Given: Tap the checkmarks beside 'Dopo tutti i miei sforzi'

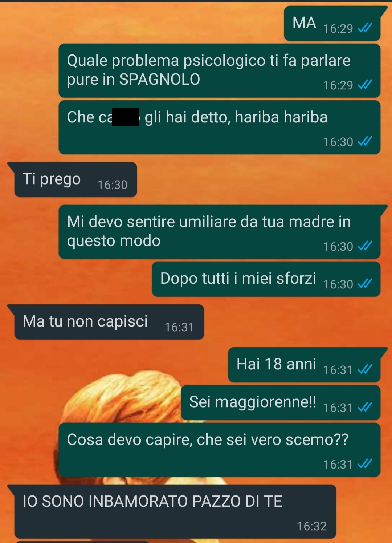Looking at the screenshot, I should [x=365, y=283].
